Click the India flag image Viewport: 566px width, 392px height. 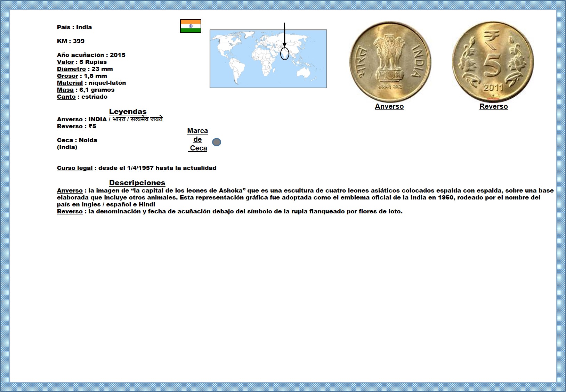pos(191,26)
